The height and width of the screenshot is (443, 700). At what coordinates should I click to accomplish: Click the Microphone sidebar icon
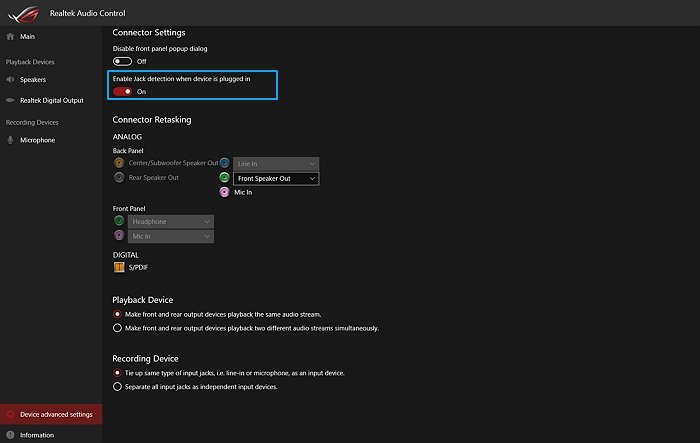point(10,140)
